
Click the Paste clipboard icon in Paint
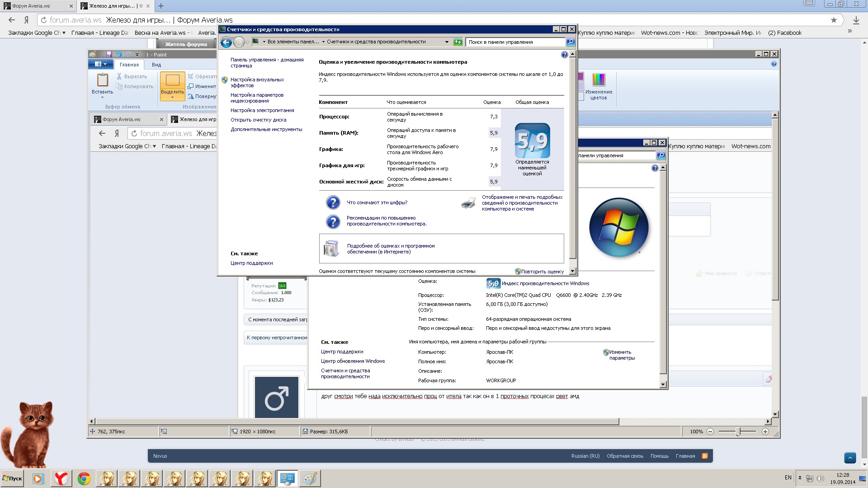(x=103, y=80)
